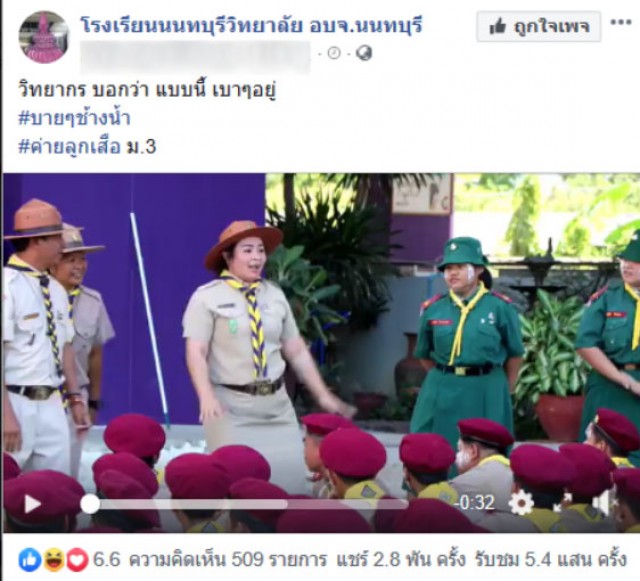Open the page profile picture
The width and height of the screenshot is (640, 581).
point(44,37)
